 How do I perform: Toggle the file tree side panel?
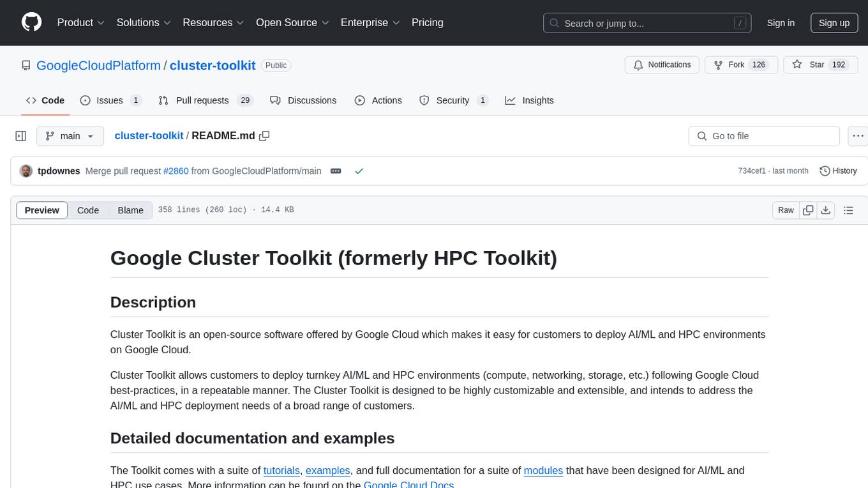[21, 136]
